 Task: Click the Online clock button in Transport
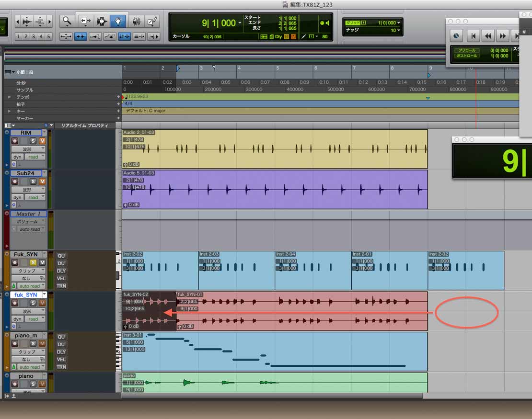(456, 35)
